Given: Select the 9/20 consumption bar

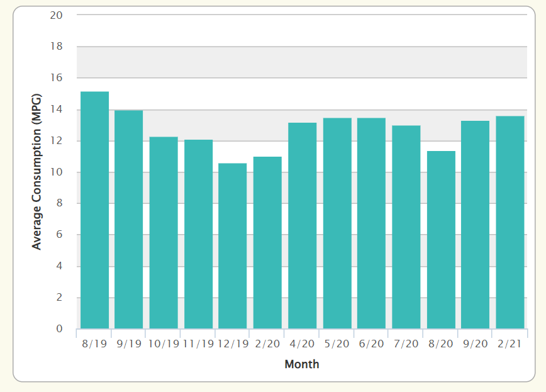Looking at the screenshot, I should pos(476,225).
